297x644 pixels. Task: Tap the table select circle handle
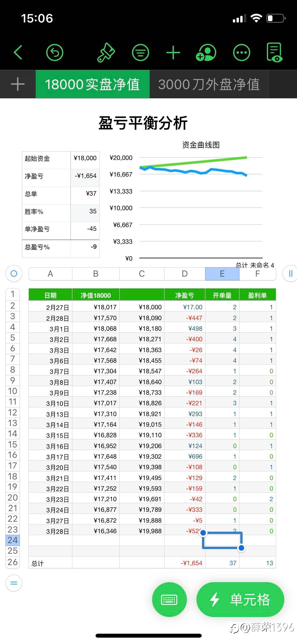coord(14,273)
